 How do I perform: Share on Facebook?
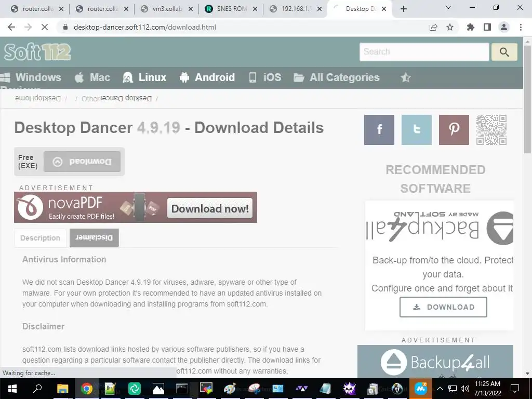[x=379, y=129]
